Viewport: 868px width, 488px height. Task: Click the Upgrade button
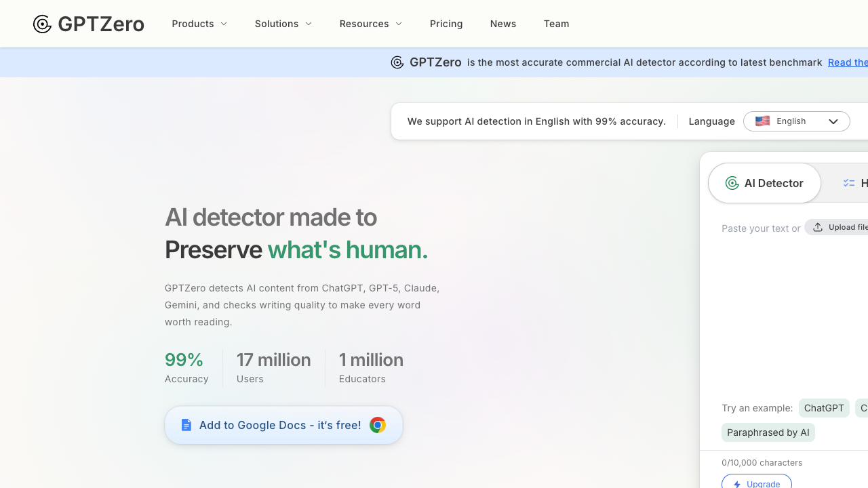[x=757, y=483]
